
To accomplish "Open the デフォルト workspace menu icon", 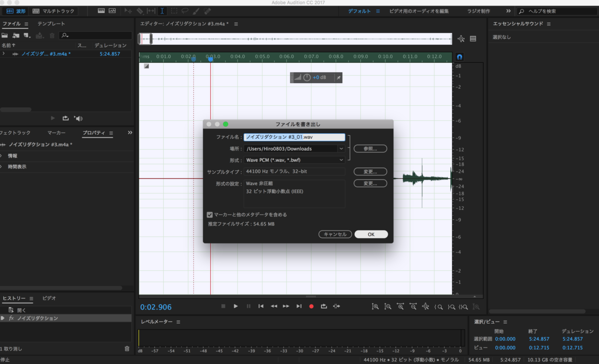I will 378,10.
